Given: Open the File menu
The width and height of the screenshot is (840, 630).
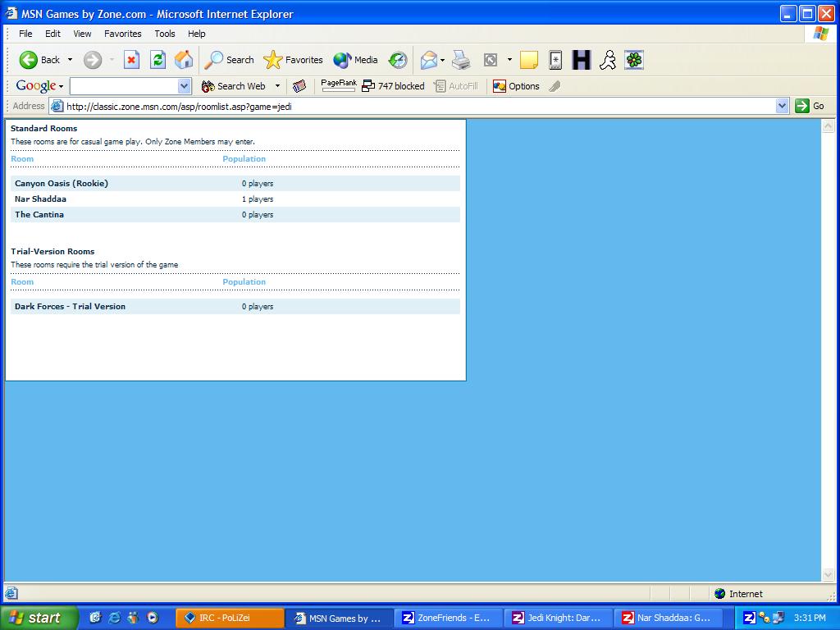Looking at the screenshot, I should point(25,34).
